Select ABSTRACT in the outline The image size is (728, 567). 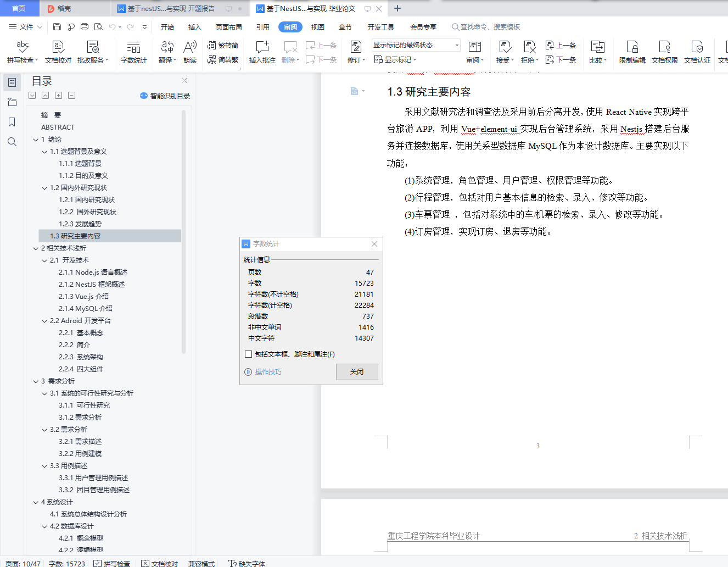(x=58, y=127)
